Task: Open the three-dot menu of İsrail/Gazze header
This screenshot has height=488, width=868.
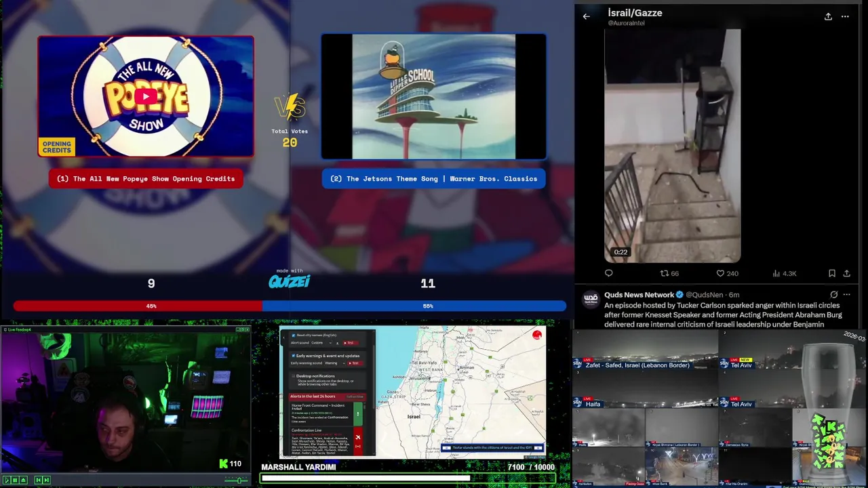Action: (x=845, y=16)
